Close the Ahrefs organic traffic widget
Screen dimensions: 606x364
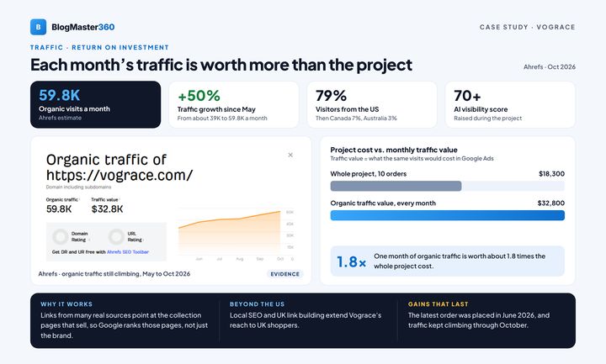(290, 155)
